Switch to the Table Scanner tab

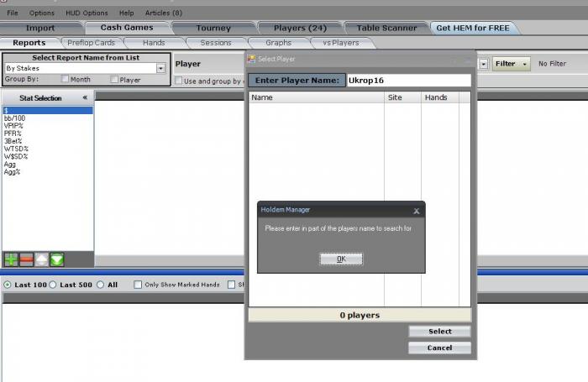coord(386,28)
